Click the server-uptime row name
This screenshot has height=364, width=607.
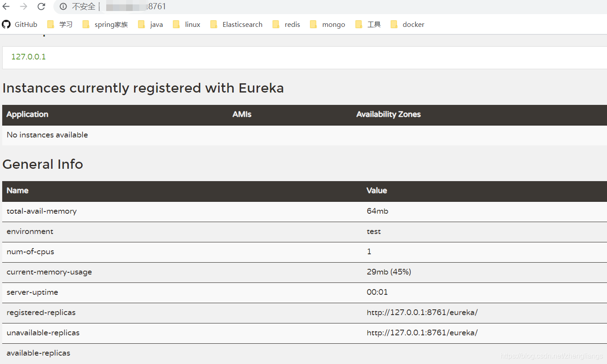coord(32,293)
